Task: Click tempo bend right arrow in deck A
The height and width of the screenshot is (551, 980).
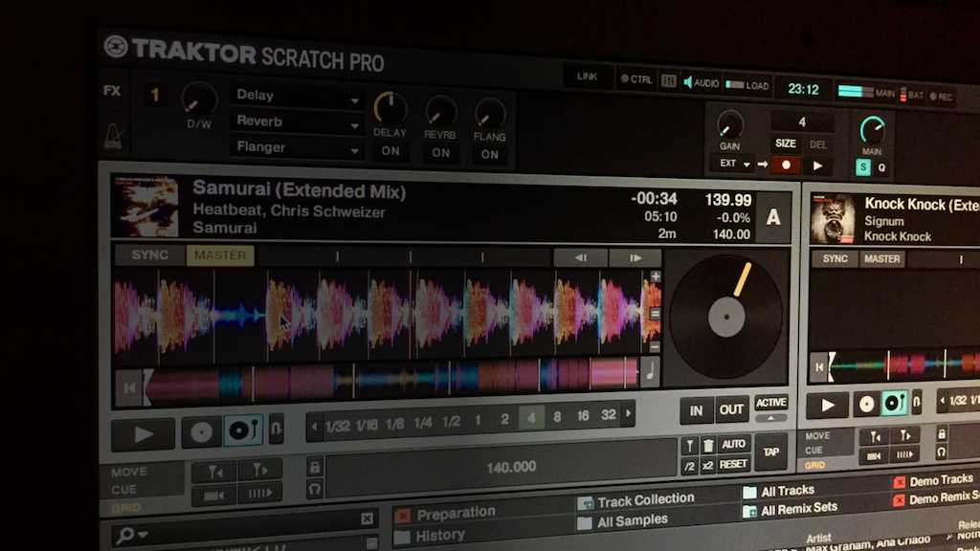Action: (x=635, y=258)
